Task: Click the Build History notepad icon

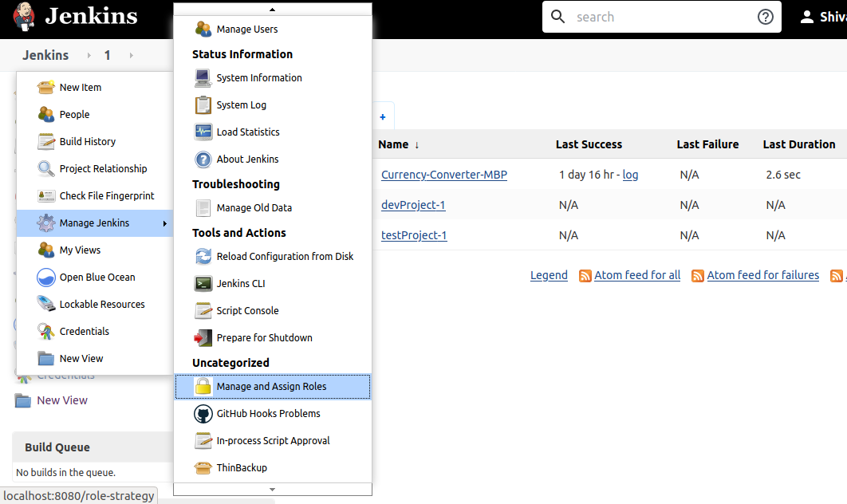Action: [x=46, y=141]
